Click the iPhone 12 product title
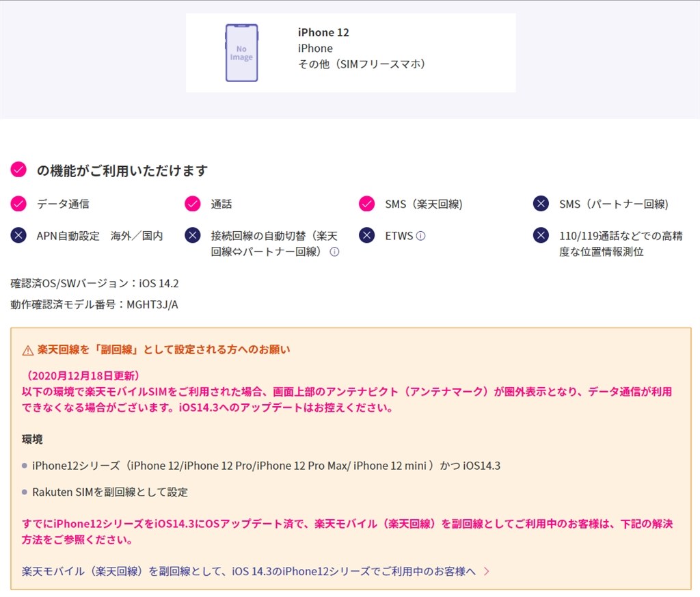The width and height of the screenshot is (700, 597). [323, 33]
